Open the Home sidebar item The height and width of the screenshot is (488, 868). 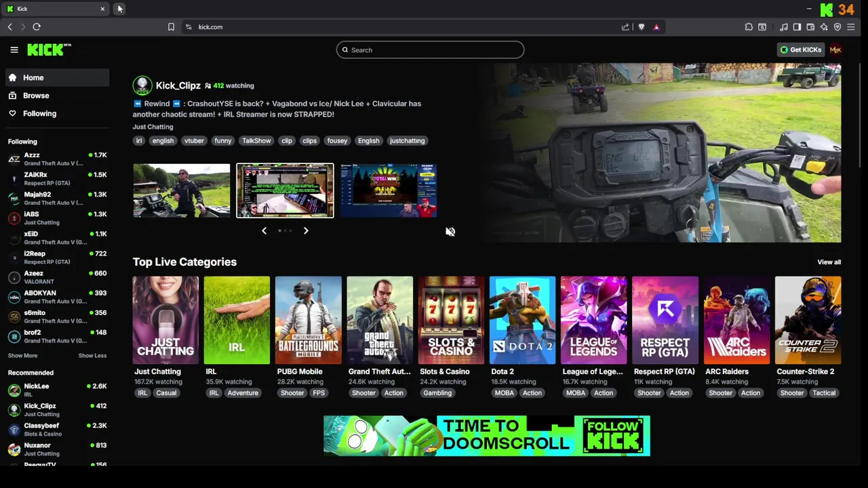(x=57, y=78)
